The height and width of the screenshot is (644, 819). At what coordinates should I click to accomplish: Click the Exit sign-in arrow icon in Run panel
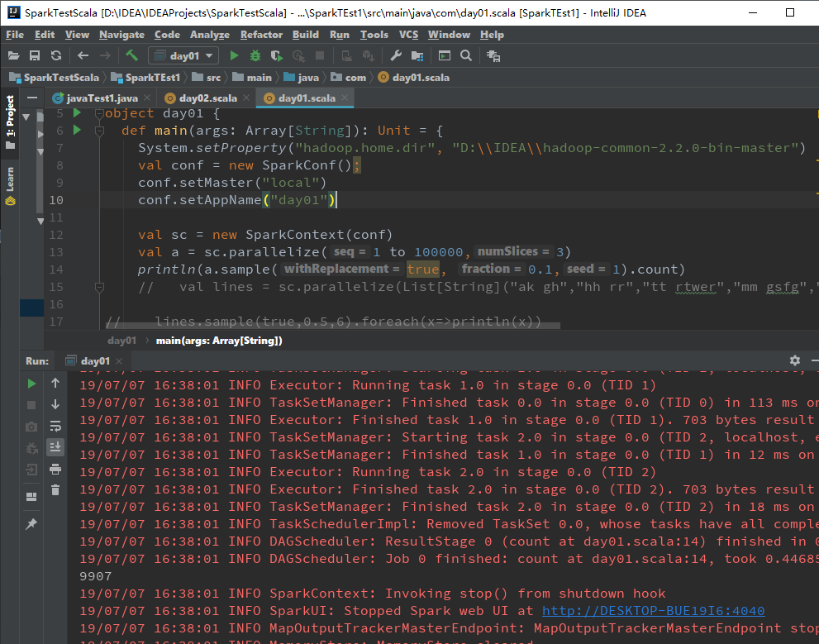[31, 470]
